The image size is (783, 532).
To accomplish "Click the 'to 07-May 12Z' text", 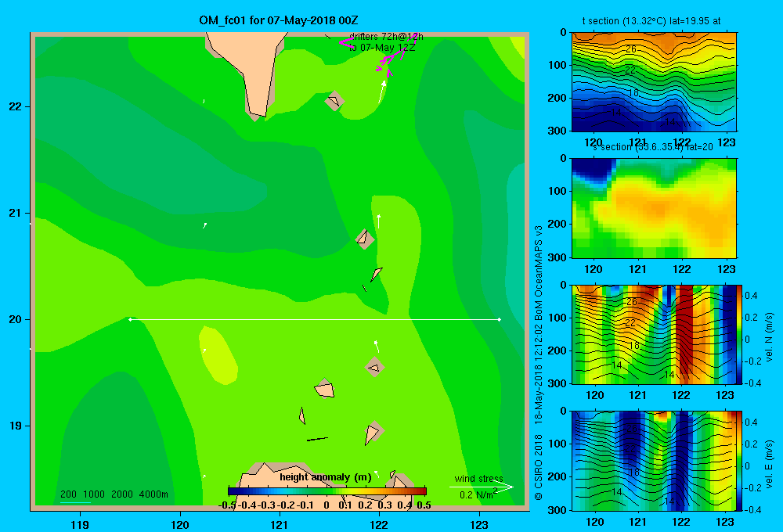I will click(x=382, y=48).
